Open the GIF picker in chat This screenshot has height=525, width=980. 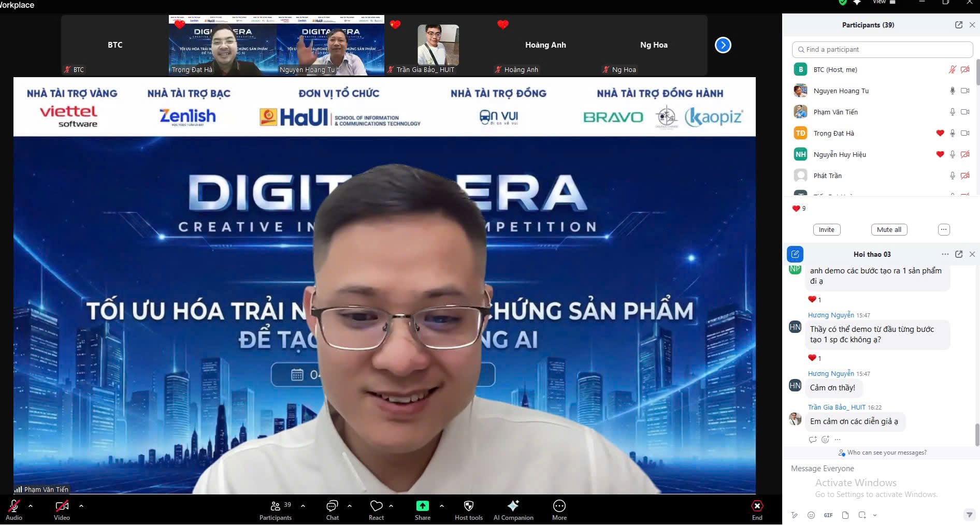coord(828,515)
